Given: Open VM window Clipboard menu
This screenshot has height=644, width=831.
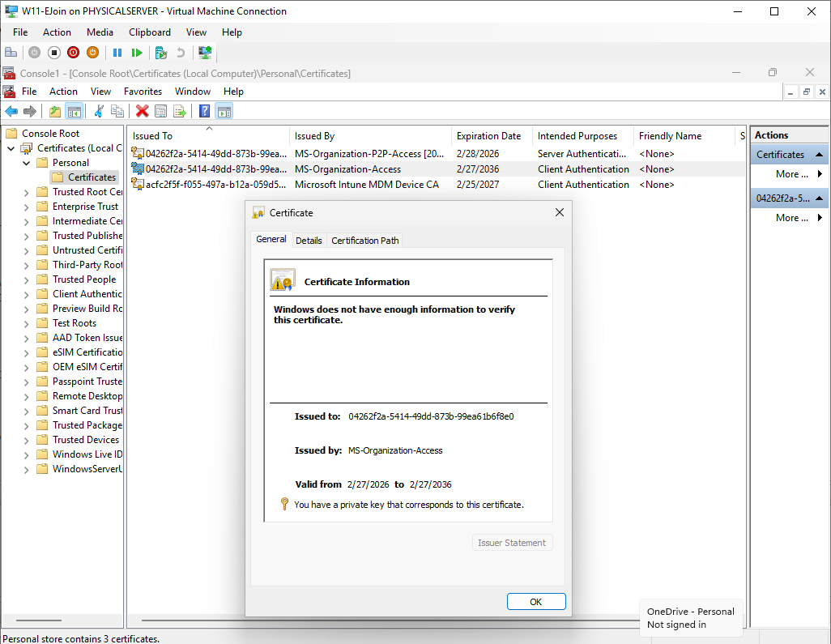Looking at the screenshot, I should 150,32.
